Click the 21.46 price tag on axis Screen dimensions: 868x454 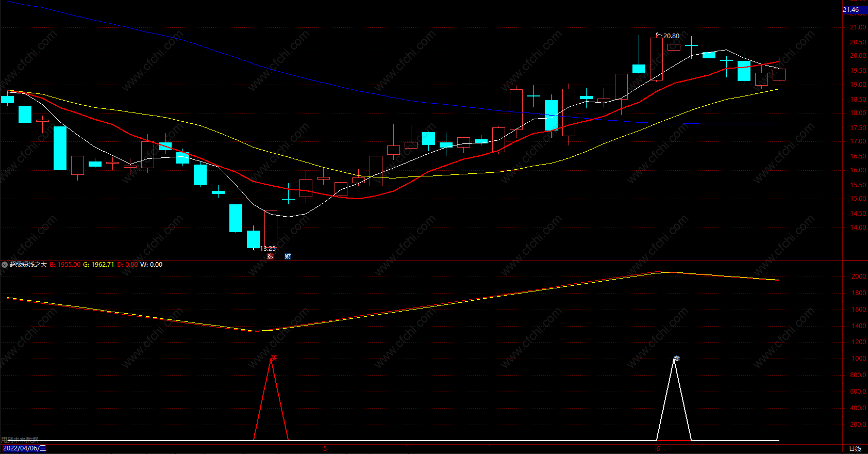[855, 10]
